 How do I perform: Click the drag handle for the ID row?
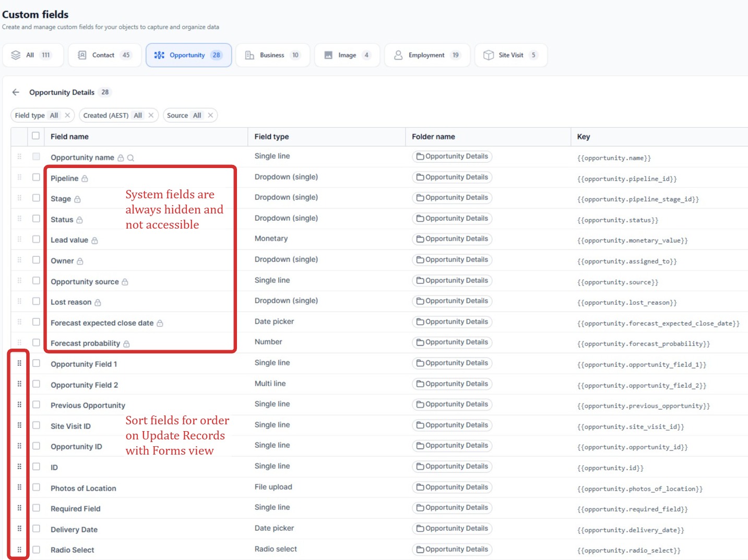(x=19, y=467)
